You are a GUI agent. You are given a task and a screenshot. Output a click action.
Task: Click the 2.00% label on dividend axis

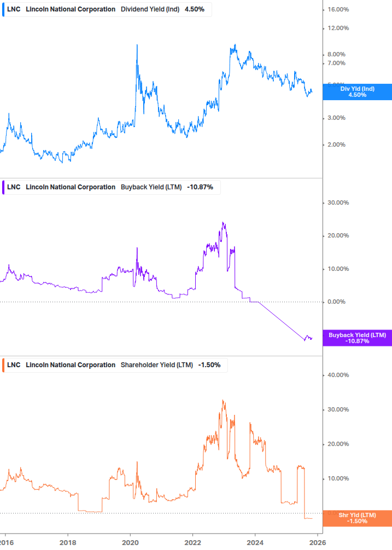click(x=336, y=144)
